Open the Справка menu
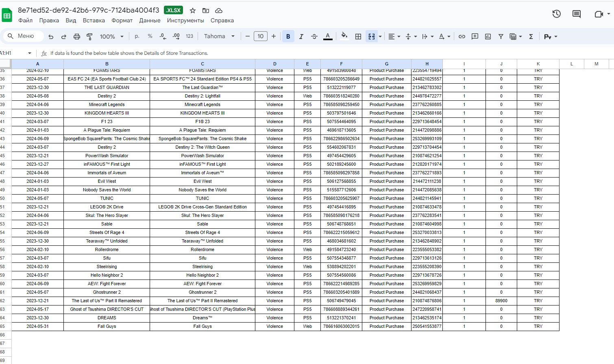Screen dimensions: 614x364 pyautogui.click(x=222, y=20)
